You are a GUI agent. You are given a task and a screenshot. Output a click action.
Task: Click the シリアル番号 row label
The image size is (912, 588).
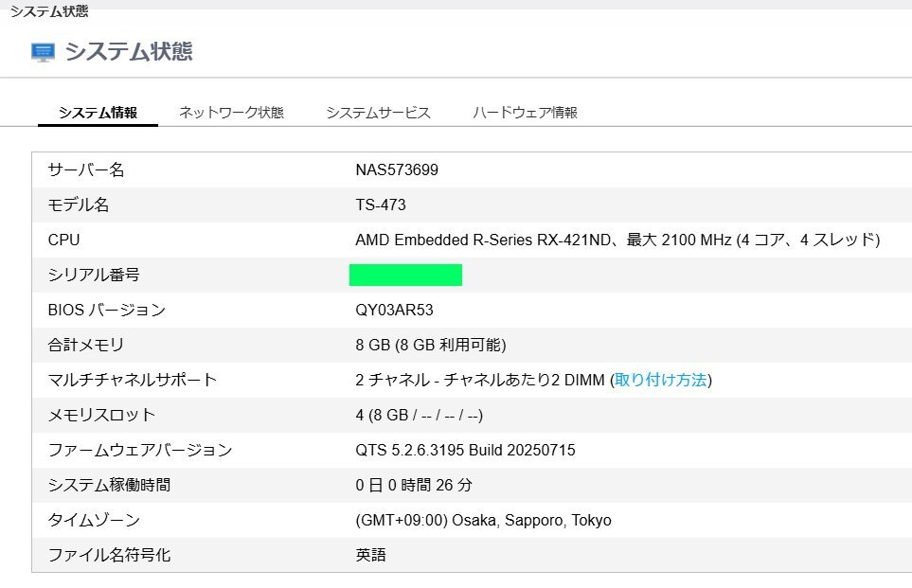click(94, 275)
